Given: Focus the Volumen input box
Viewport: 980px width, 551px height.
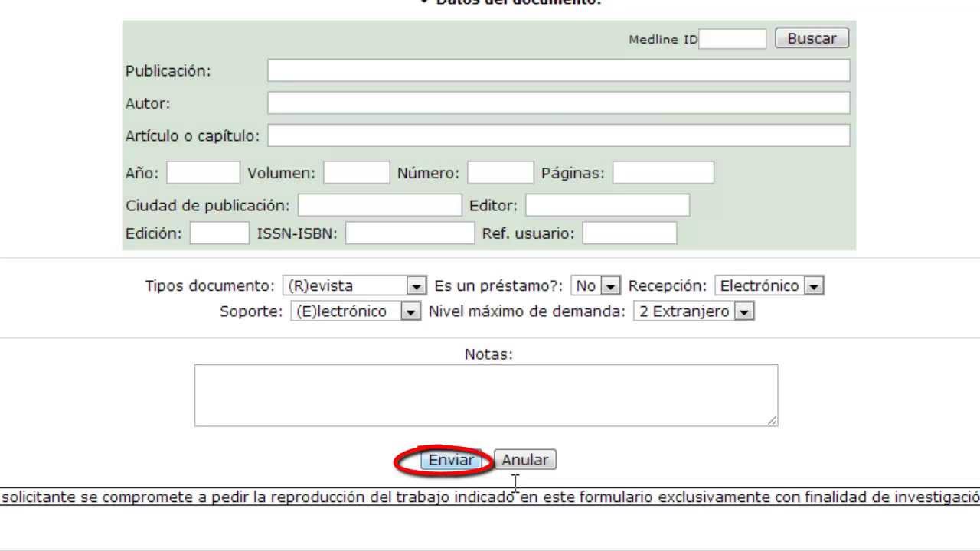Looking at the screenshot, I should 356,173.
